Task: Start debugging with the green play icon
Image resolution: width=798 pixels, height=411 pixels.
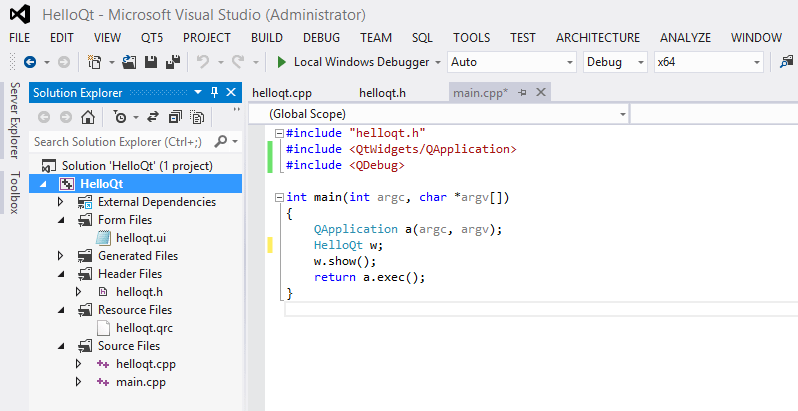Action: click(x=282, y=62)
